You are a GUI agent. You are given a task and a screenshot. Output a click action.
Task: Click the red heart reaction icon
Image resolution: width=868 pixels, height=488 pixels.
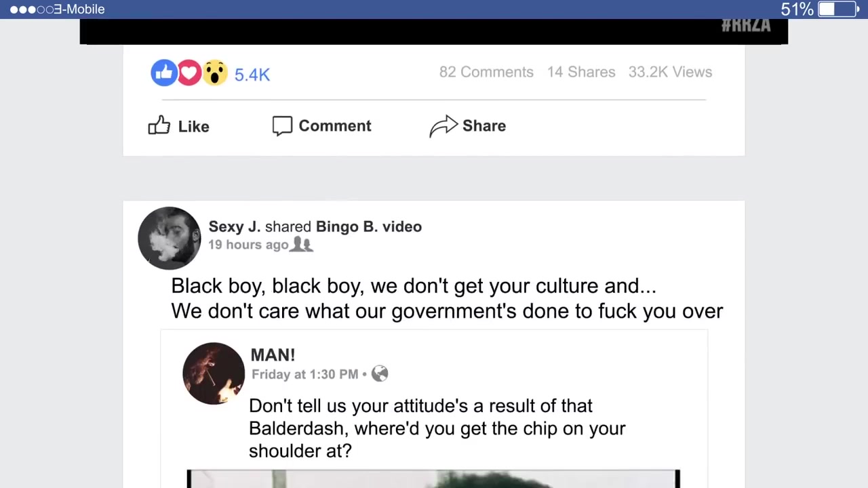click(x=189, y=73)
